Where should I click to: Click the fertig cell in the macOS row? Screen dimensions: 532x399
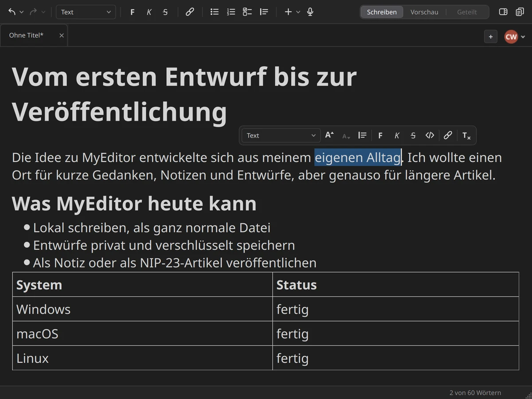pyautogui.click(x=395, y=333)
